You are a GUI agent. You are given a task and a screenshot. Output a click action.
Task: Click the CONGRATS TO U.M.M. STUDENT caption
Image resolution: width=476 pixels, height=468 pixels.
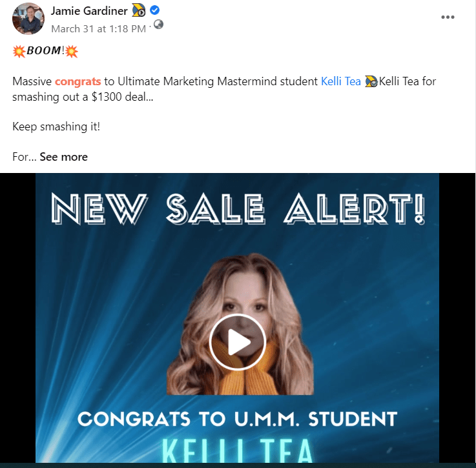(x=238, y=419)
